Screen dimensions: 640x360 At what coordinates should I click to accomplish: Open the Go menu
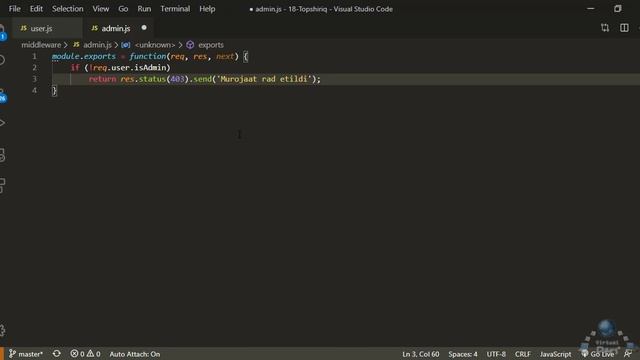click(123, 9)
